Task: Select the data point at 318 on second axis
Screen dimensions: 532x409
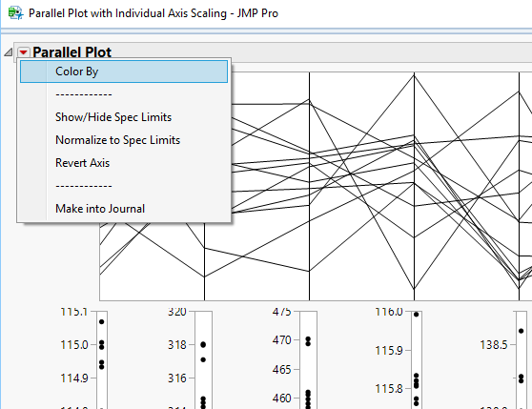Action: point(203,345)
